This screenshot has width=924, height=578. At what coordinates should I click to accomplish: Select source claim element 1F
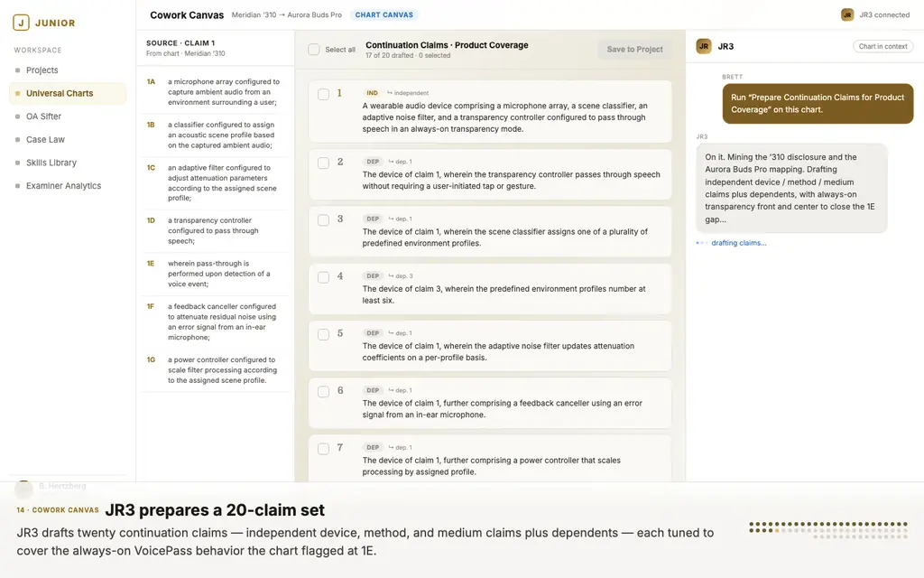coord(215,322)
